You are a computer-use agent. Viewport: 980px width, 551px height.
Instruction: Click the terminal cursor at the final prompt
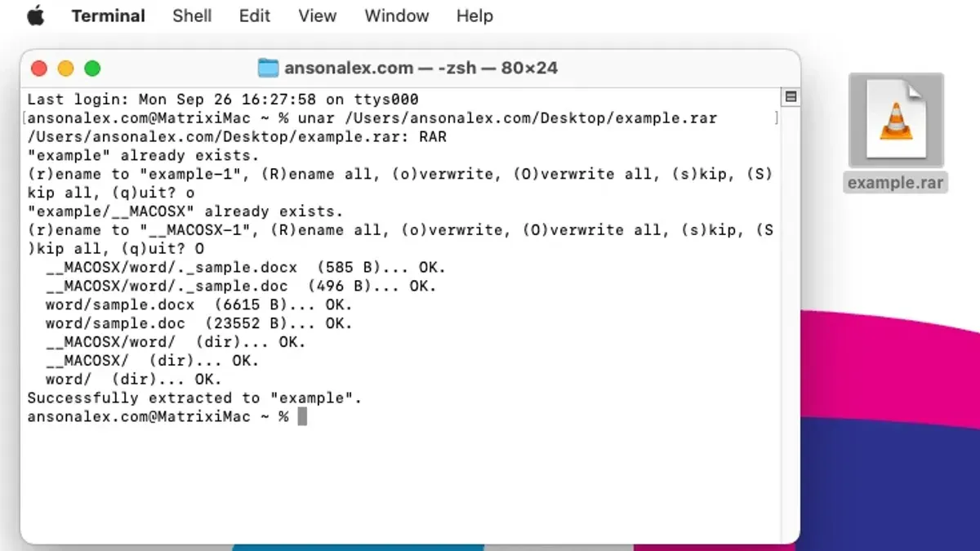[x=302, y=417]
